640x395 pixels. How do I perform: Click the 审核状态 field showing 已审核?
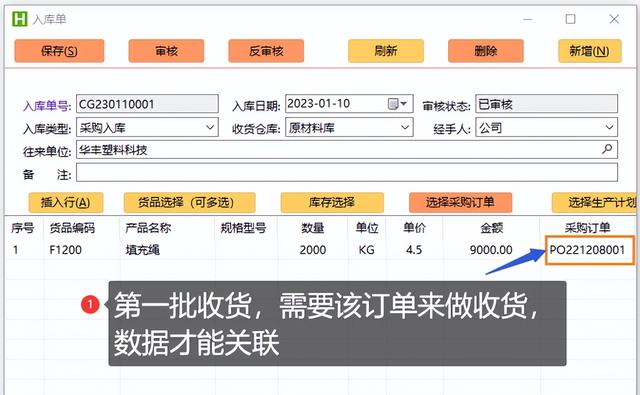(547, 104)
